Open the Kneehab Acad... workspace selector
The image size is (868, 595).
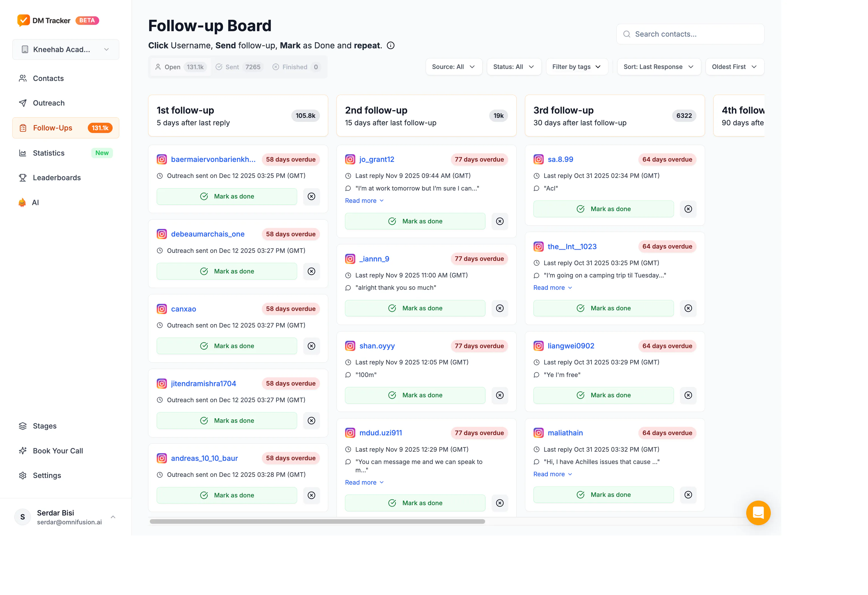tap(66, 50)
